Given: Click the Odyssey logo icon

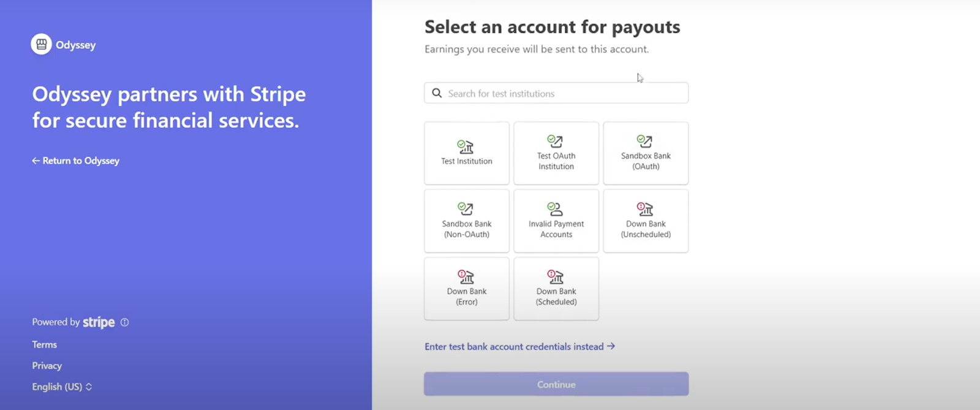Looking at the screenshot, I should pyautogui.click(x=41, y=44).
